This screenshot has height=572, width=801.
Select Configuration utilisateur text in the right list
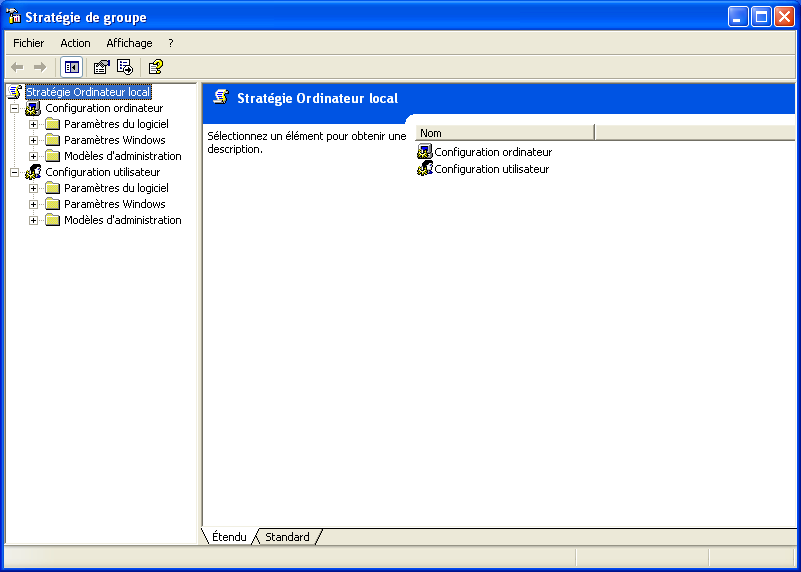click(491, 169)
